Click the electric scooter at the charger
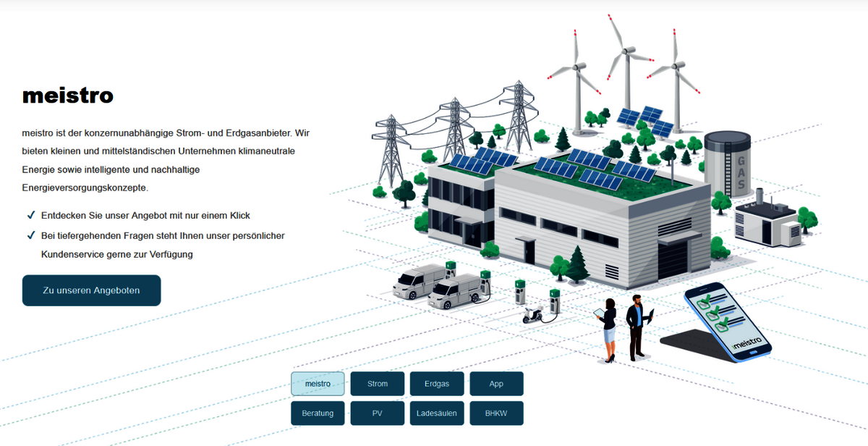Screen dimensions: 868x446 (534, 316)
